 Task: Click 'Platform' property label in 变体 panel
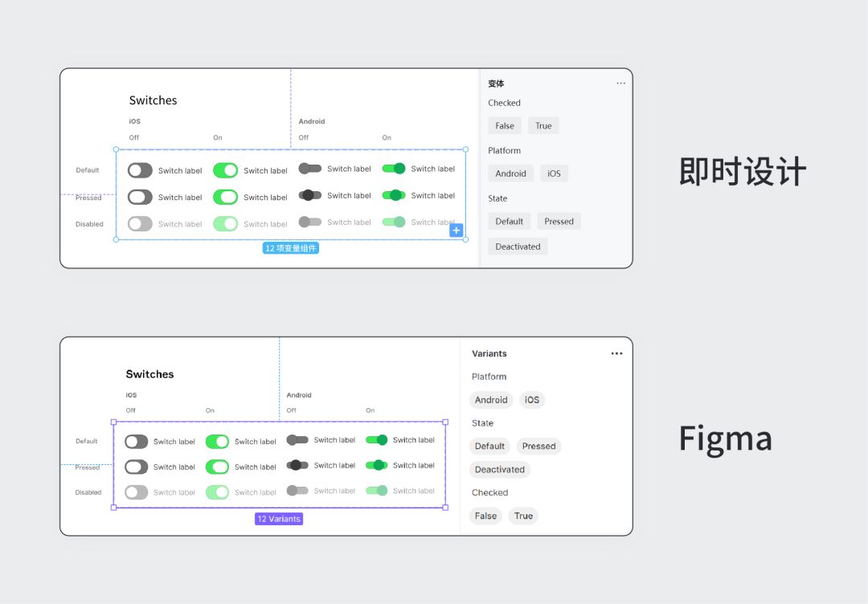[504, 150]
